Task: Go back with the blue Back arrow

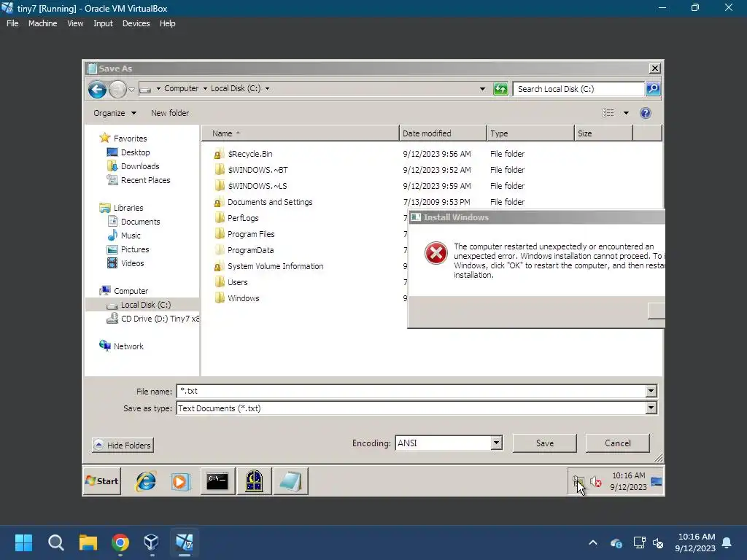Action: point(97,89)
